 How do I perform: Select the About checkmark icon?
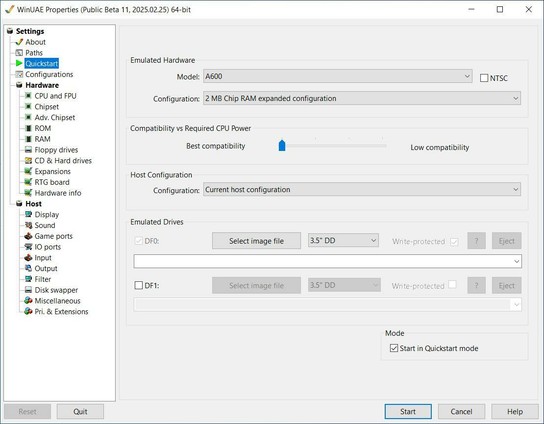point(19,42)
